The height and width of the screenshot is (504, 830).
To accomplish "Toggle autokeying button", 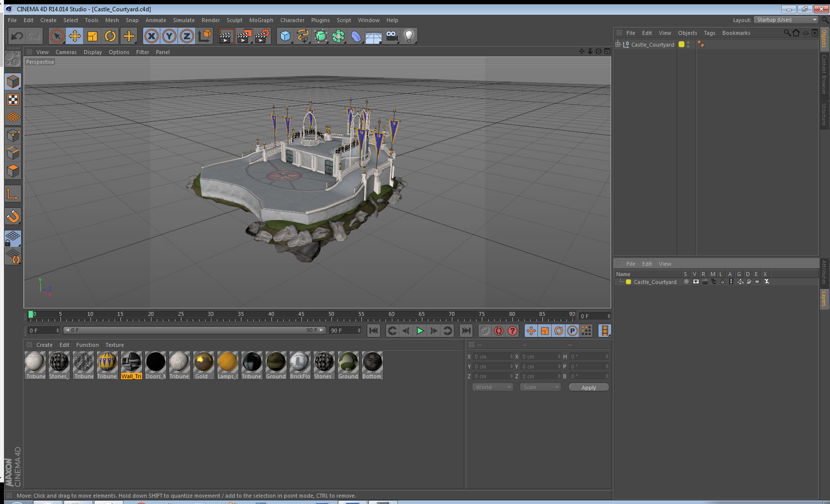I will pos(499,331).
